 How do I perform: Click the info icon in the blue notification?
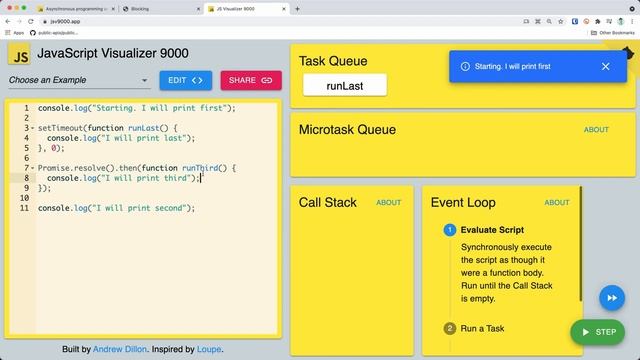465,67
